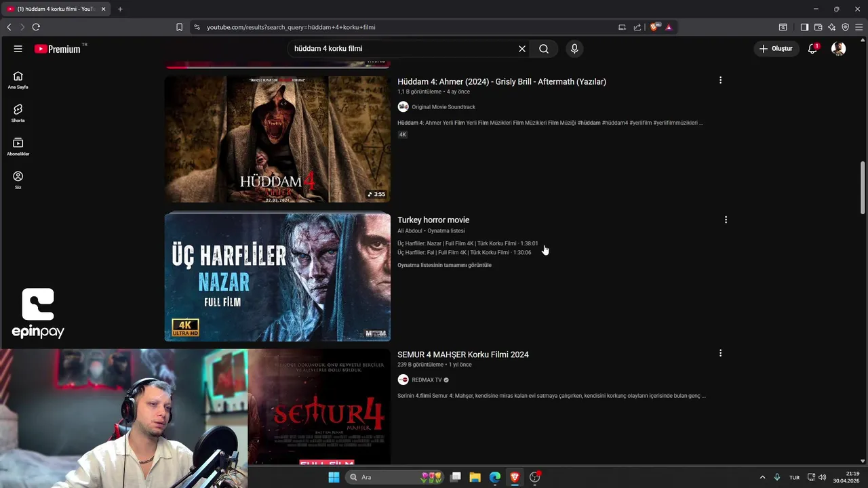Open Siz (You) in the sidebar
The height and width of the screenshot is (488, 868).
click(x=18, y=180)
